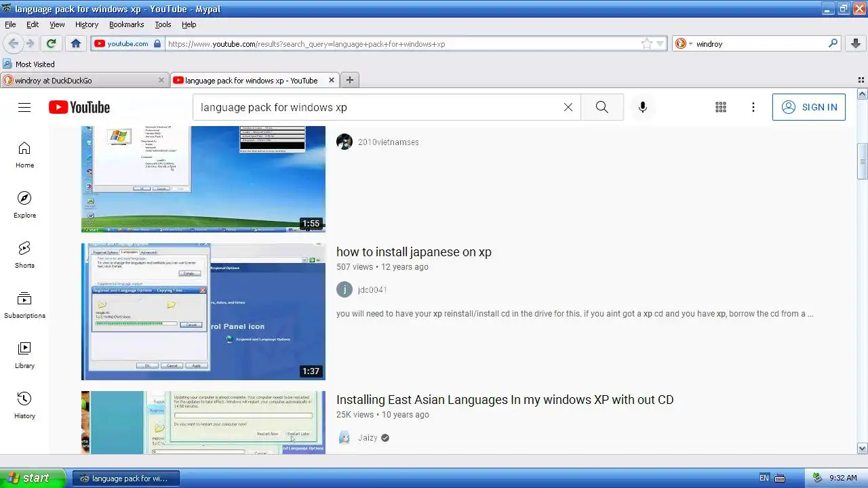Open Explore in the YouTube sidebar
Screen dimensions: 868x488
pos(24,205)
